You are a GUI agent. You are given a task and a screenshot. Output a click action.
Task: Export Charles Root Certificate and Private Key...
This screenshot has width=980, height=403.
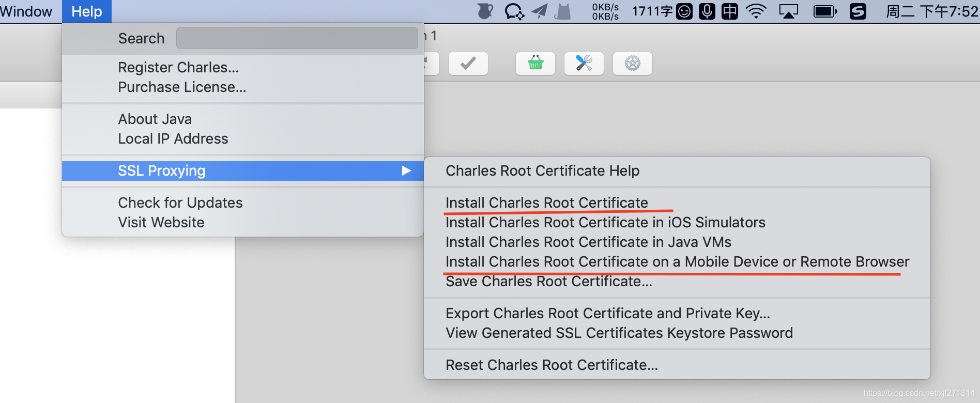677,314
